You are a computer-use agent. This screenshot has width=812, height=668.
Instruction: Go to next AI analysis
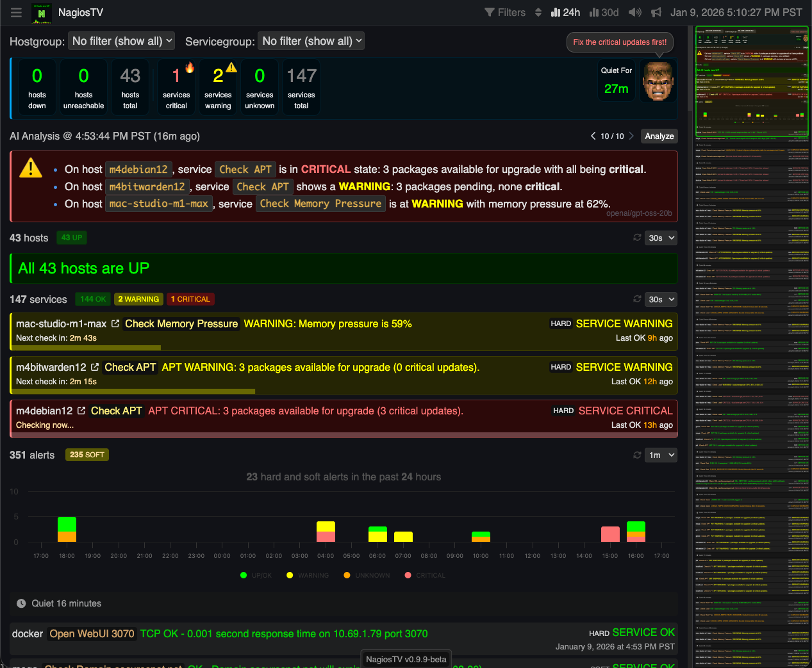click(631, 136)
